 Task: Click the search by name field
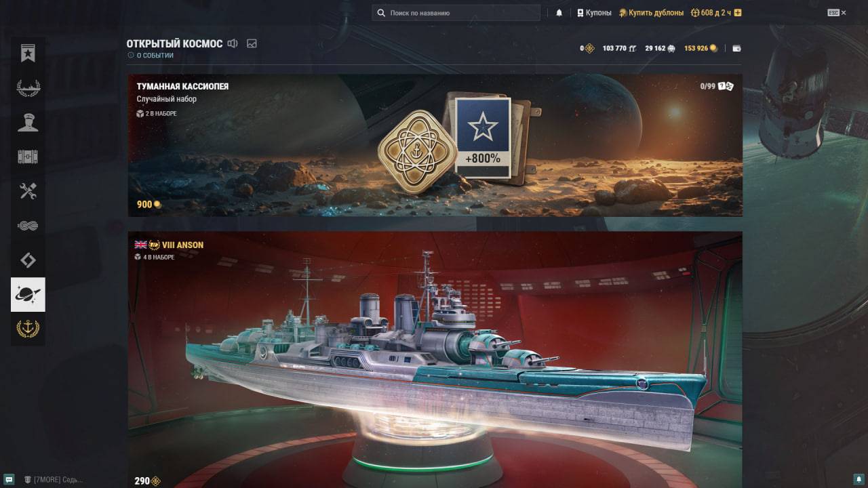pos(456,13)
